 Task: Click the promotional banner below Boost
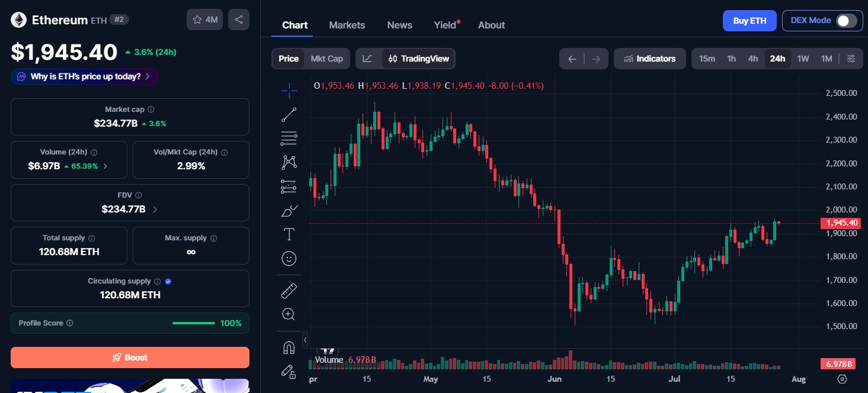click(x=130, y=386)
